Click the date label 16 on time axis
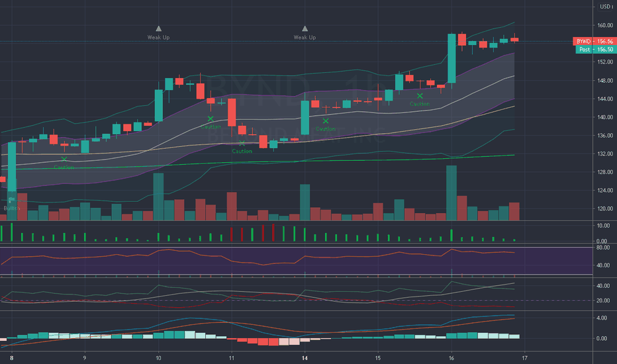Screen dimensions: 617x364 [451, 358]
